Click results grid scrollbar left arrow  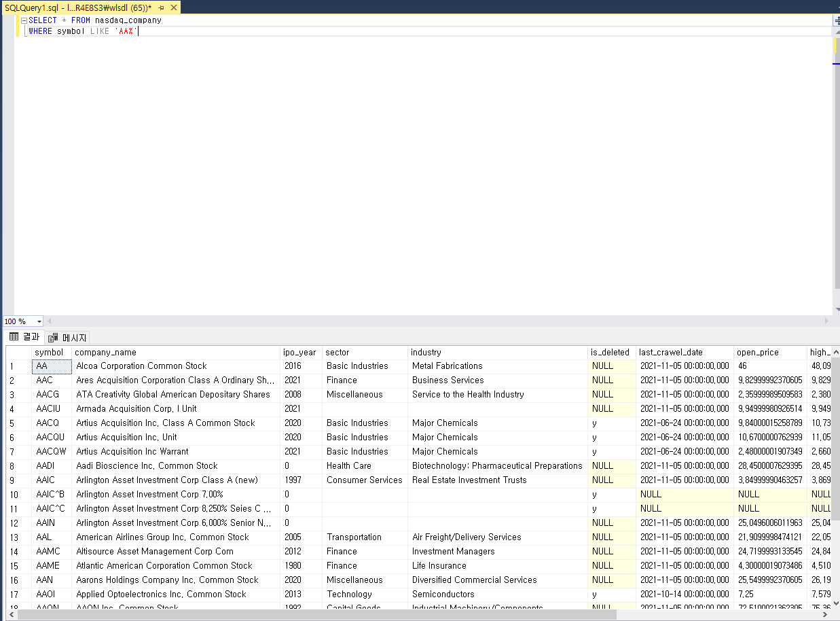(11, 615)
